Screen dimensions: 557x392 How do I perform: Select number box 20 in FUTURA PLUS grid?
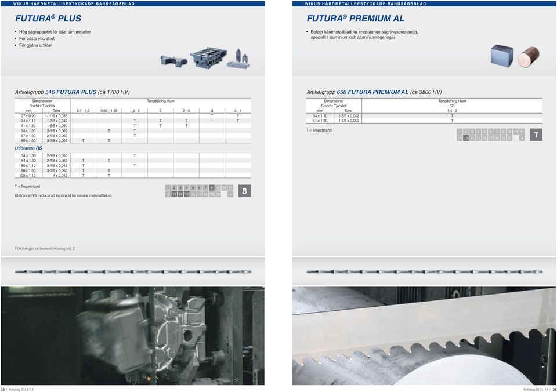coord(218,194)
